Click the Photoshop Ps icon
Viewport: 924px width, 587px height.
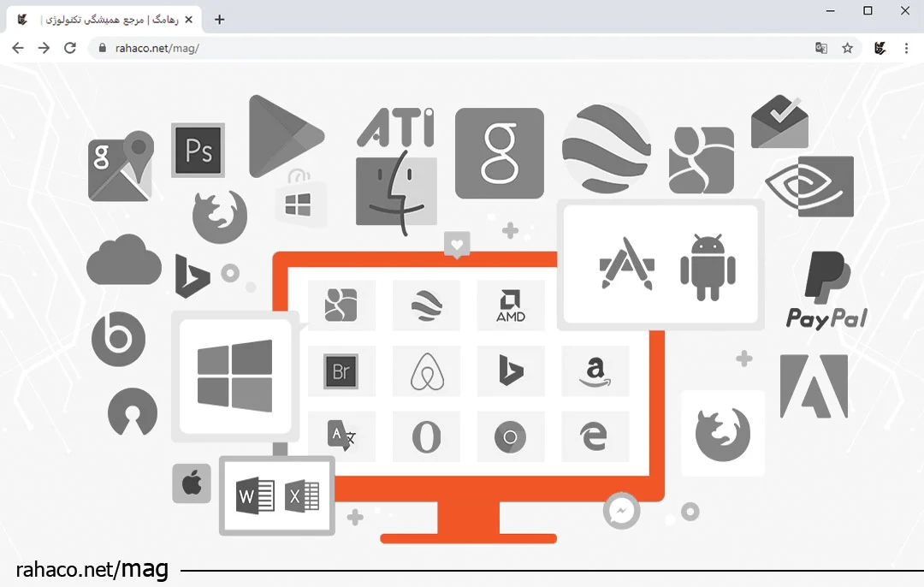click(198, 151)
